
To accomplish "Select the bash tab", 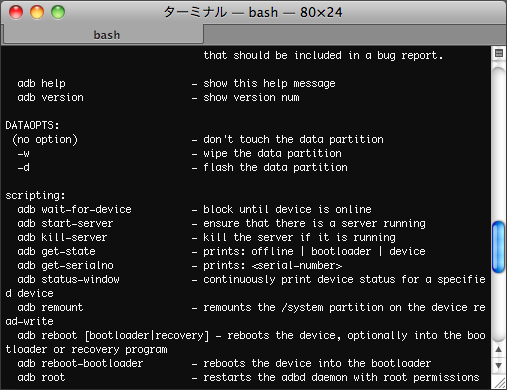I will coord(103,35).
